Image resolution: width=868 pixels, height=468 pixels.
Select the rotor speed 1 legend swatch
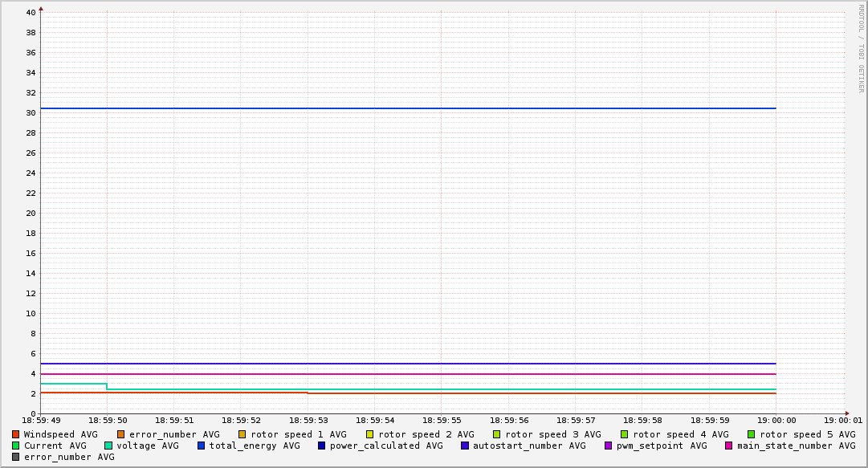242,434
